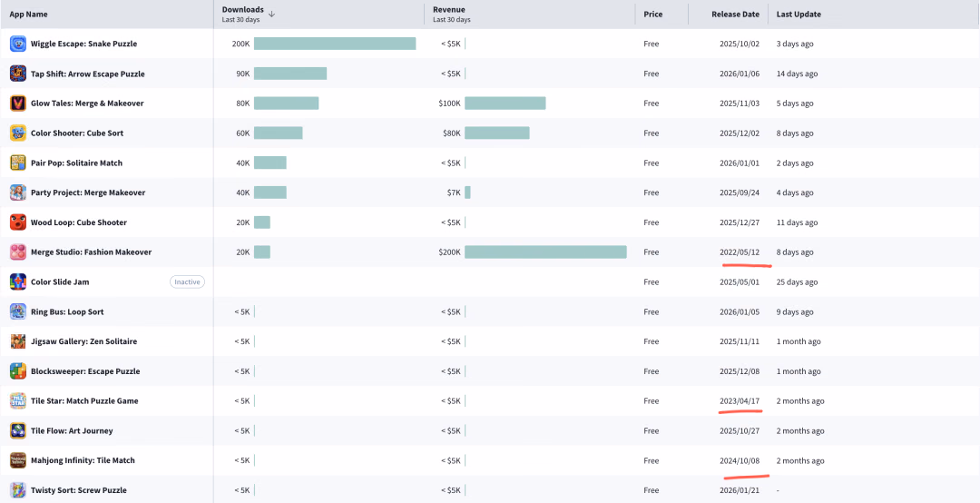
Task: Open the Tile Star: Match Puzzle Game icon
Action: click(18, 401)
